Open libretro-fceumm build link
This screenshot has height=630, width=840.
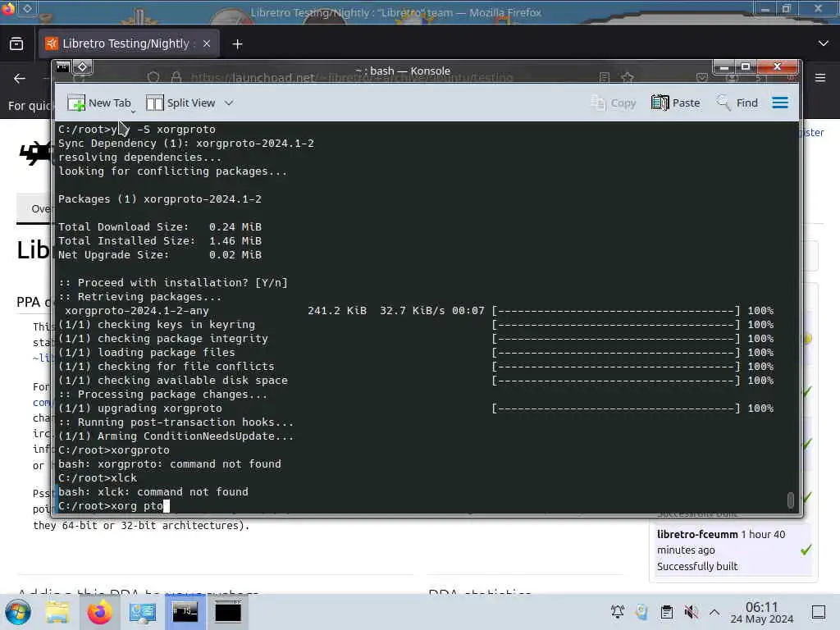[697, 534]
